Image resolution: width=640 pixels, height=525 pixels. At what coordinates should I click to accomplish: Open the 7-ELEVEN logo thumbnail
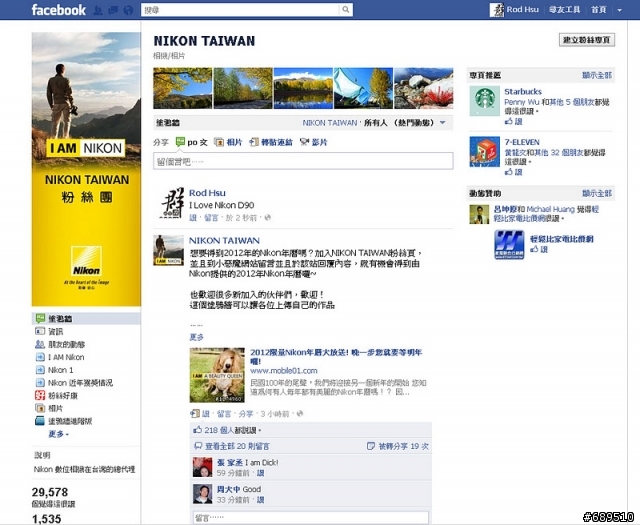click(484, 151)
